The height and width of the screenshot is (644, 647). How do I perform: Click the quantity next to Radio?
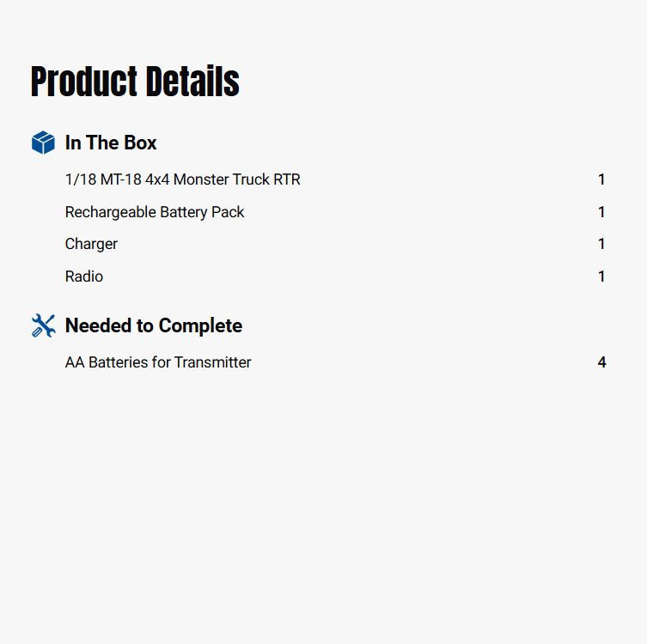[601, 276]
